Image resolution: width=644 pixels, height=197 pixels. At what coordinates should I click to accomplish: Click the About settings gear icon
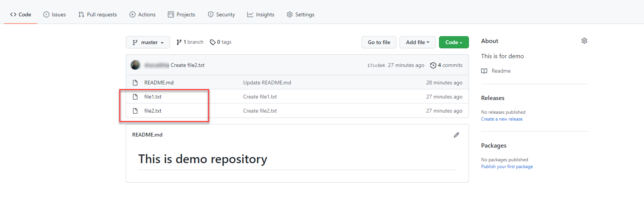click(584, 41)
